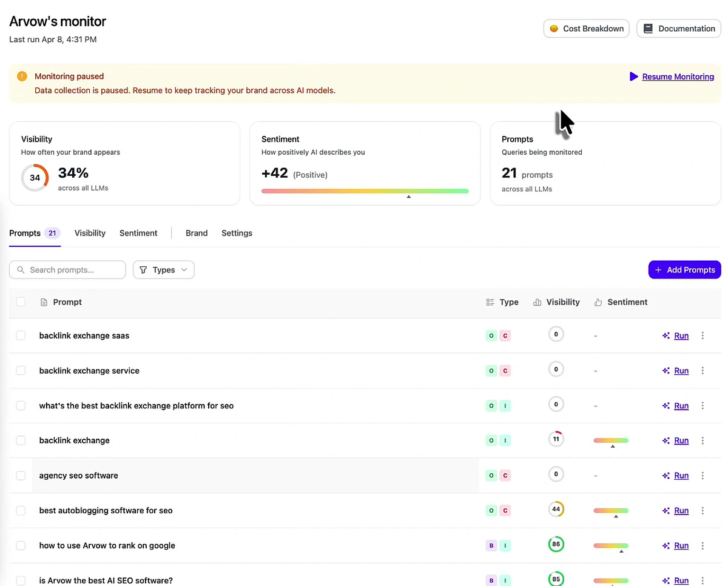Click the sparkle icon in the agency seo software row
The image size is (728, 586).
click(666, 476)
